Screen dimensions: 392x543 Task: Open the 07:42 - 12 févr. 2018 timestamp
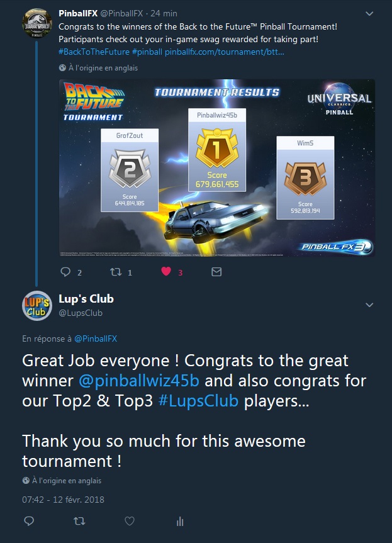tap(63, 500)
